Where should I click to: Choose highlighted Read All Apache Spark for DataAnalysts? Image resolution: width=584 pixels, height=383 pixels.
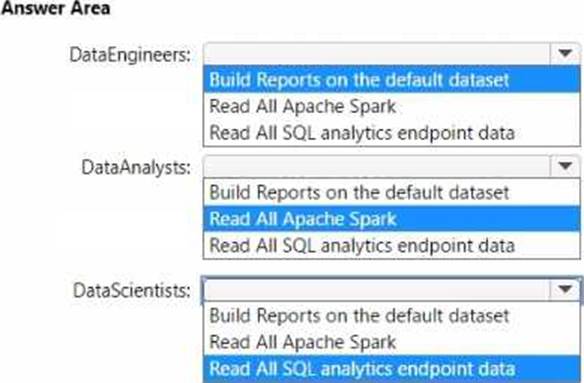(x=392, y=219)
